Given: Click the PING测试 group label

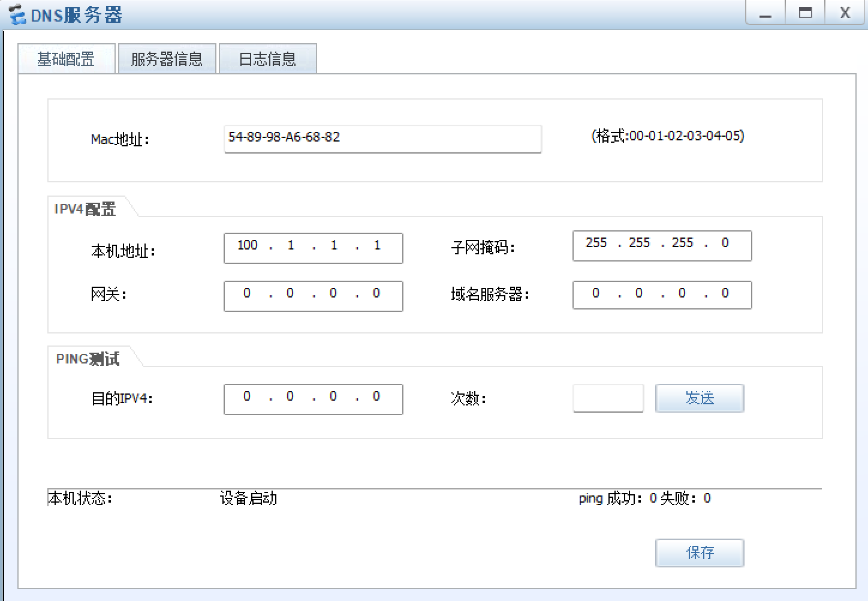Looking at the screenshot, I should (x=88, y=359).
